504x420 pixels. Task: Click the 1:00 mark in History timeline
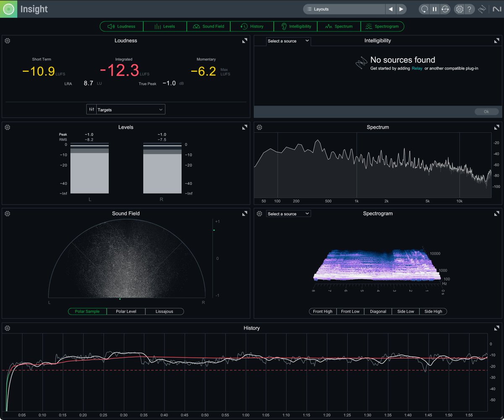click(x=246, y=415)
